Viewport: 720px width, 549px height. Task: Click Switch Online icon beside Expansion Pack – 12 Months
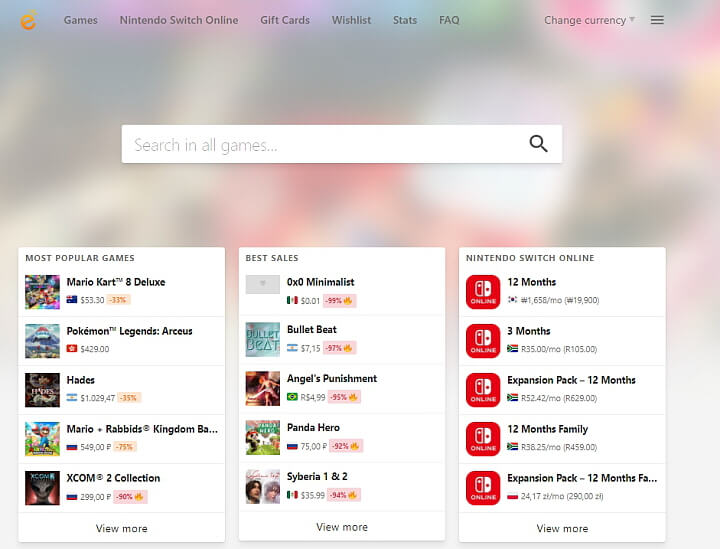tap(483, 390)
